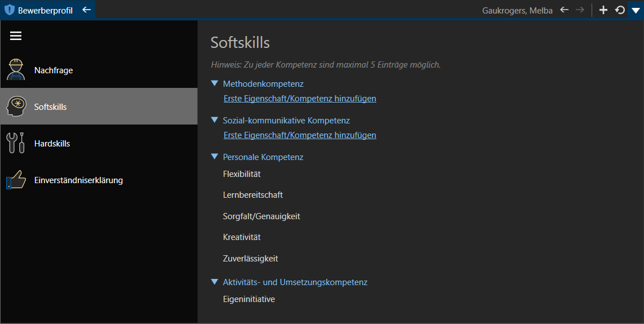Click the plus icon to add new
This screenshot has width=644, height=324.
click(603, 10)
